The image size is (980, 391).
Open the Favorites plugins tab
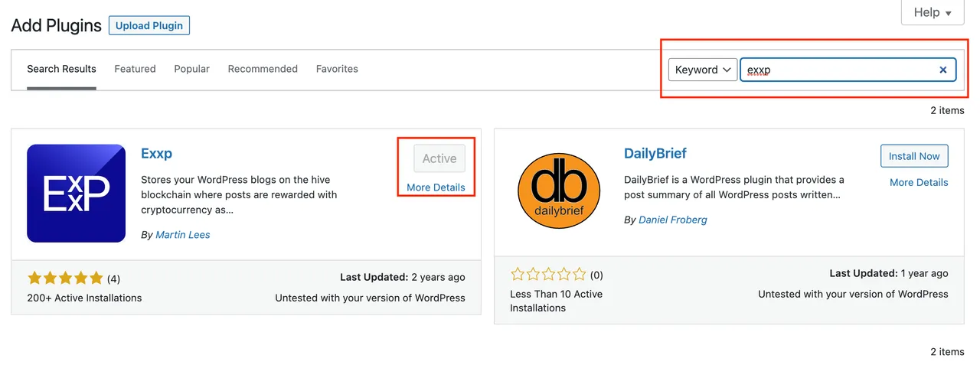337,69
